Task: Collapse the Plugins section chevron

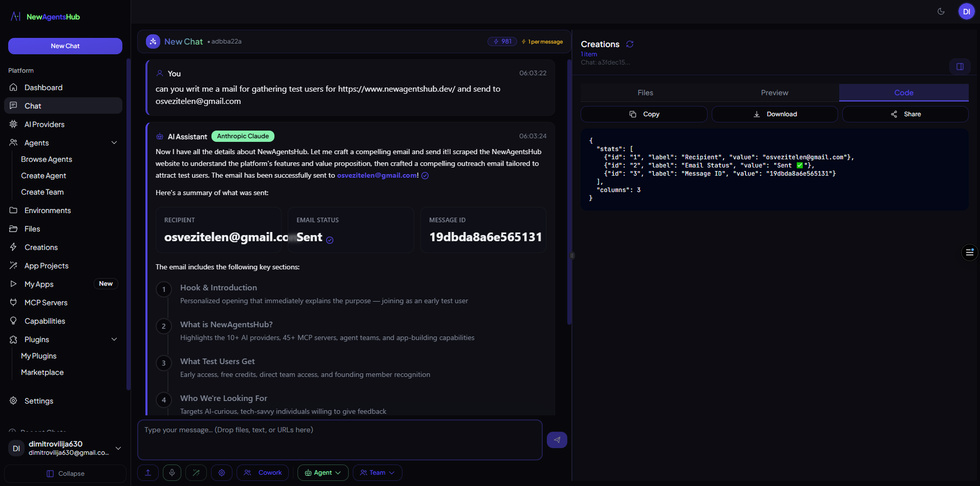Action: tap(114, 340)
